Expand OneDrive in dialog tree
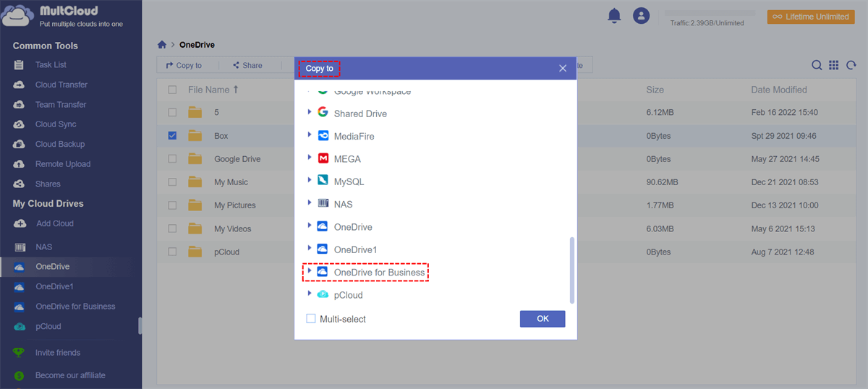Viewport: 868px width, 389px height. tap(310, 225)
